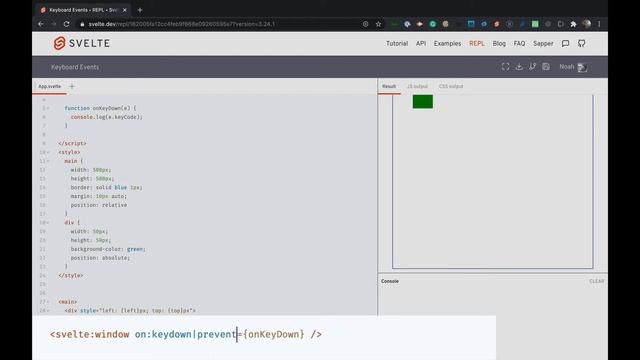Click the browser back arrow
Image resolution: width=640 pixels, height=360 pixels.
(41, 24)
